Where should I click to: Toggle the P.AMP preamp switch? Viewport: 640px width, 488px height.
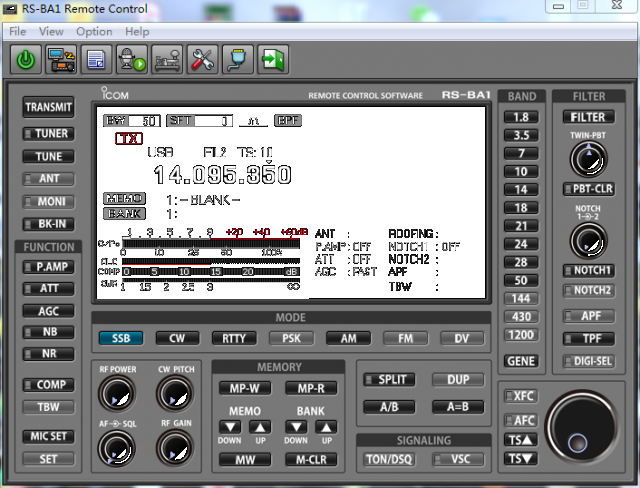tap(49, 267)
